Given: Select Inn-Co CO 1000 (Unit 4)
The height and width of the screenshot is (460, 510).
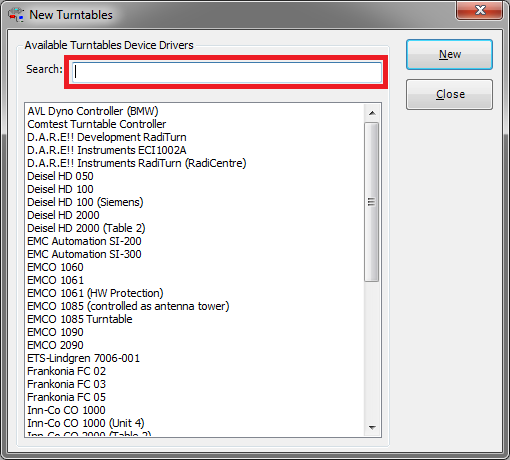Looking at the screenshot, I should (x=86, y=423).
